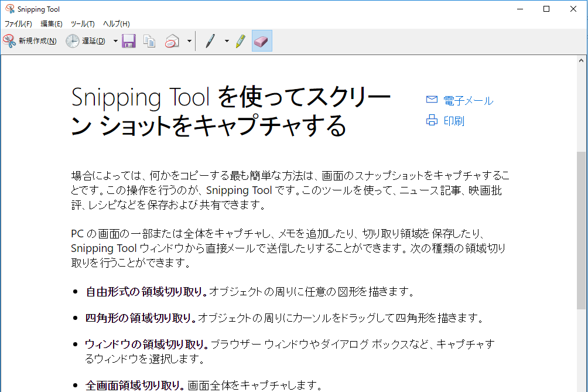Click the scrollbar up arrow

click(x=581, y=60)
